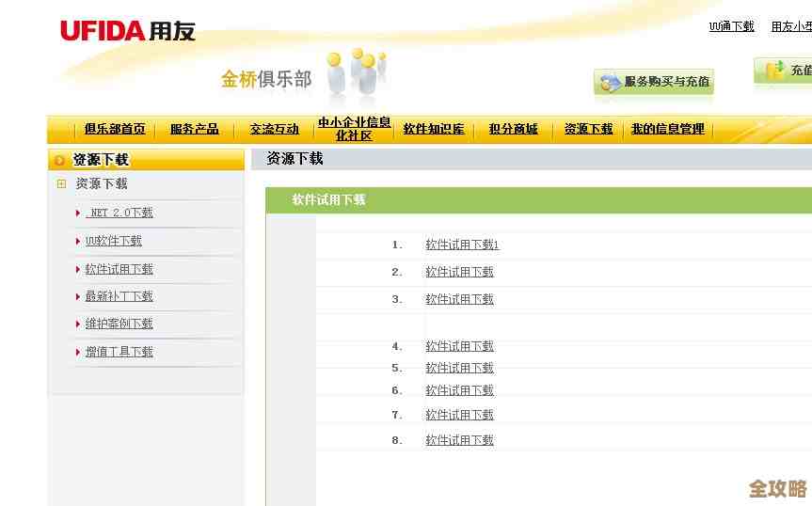Open 软件试用下载 sidebar link
The width and height of the screenshot is (812, 506).
(x=119, y=269)
